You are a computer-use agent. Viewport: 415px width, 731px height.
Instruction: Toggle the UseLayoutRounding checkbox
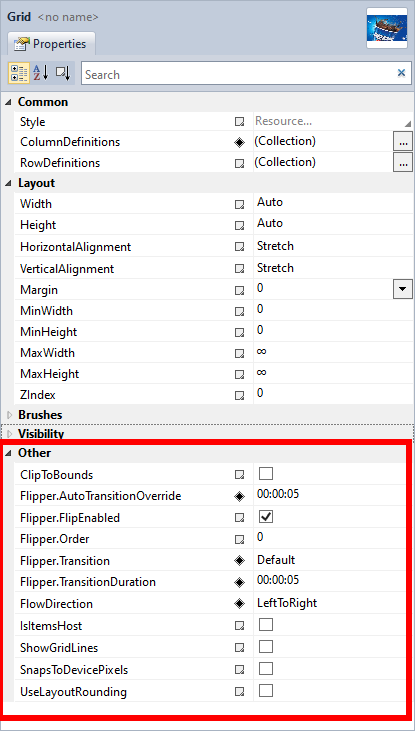pos(266,690)
